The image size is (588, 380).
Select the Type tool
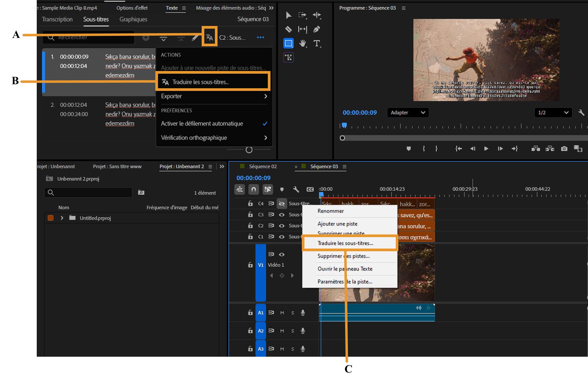tap(318, 44)
